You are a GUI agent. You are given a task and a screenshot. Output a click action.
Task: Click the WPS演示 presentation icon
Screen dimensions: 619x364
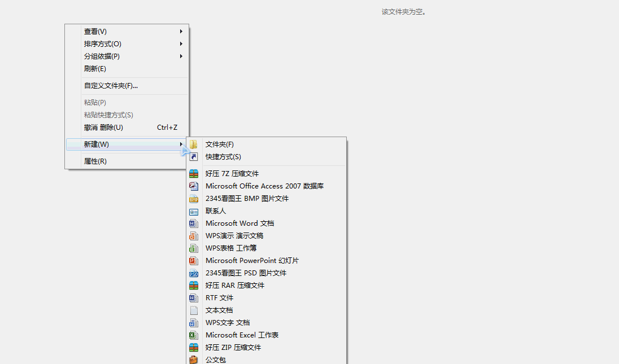click(193, 236)
